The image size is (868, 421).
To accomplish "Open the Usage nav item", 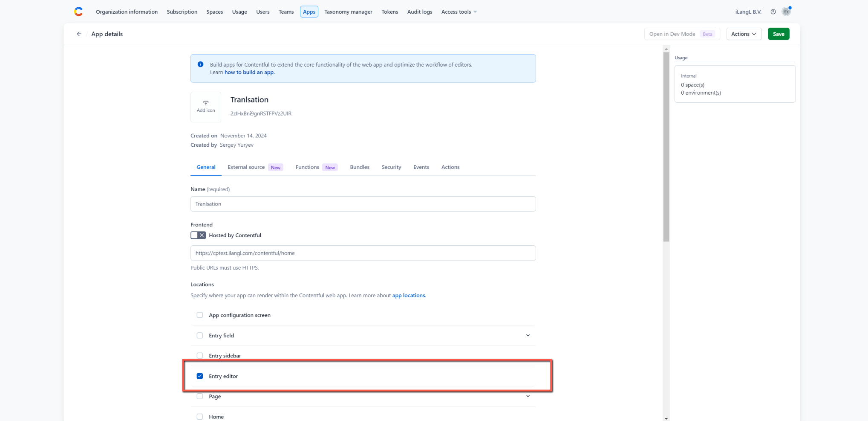I will point(239,12).
